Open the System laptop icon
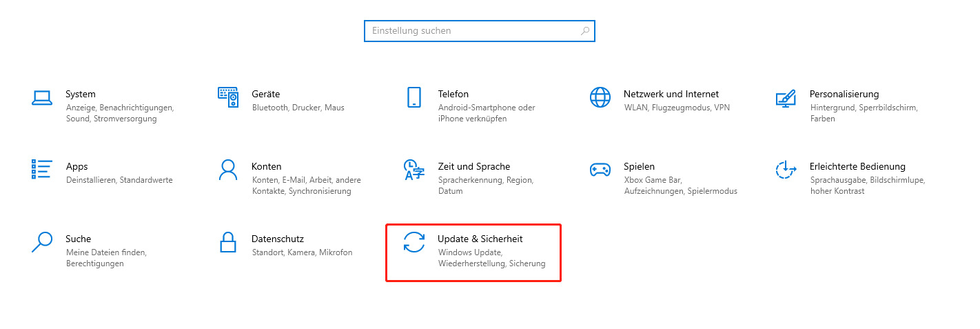 coord(42,97)
